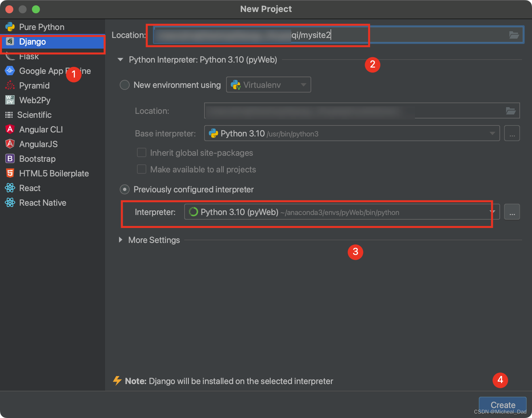
Task: Click the Web2Py label in list
Action: point(35,100)
